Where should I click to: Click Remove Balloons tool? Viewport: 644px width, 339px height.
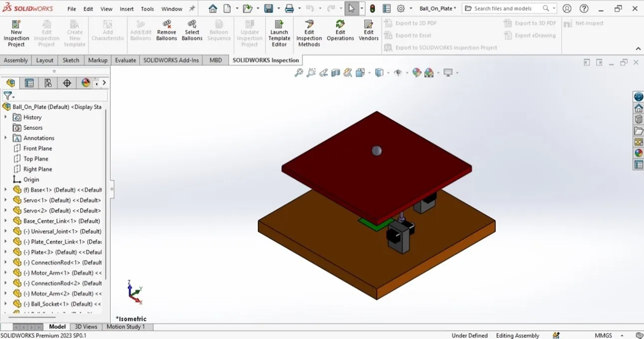(167, 31)
